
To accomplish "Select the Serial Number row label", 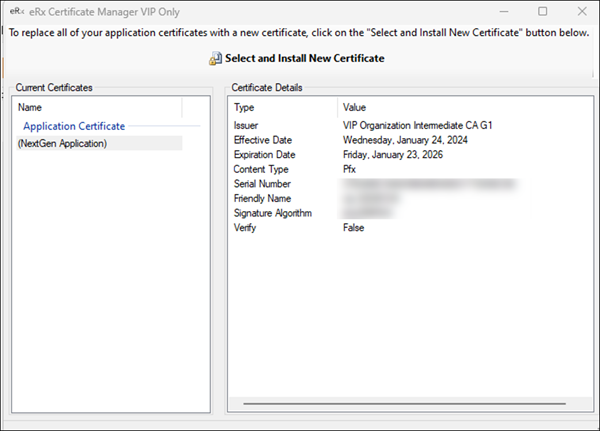I will pos(262,184).
